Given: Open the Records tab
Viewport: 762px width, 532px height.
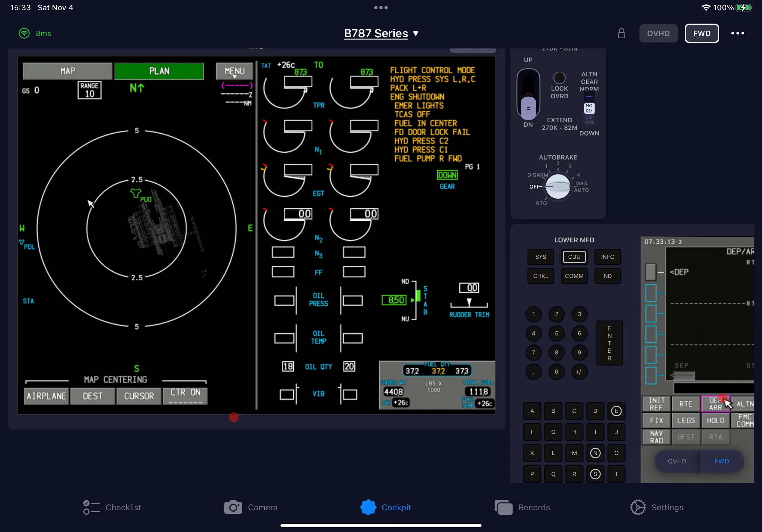Looking at the screenshot, I should click(x=522, y=507).
